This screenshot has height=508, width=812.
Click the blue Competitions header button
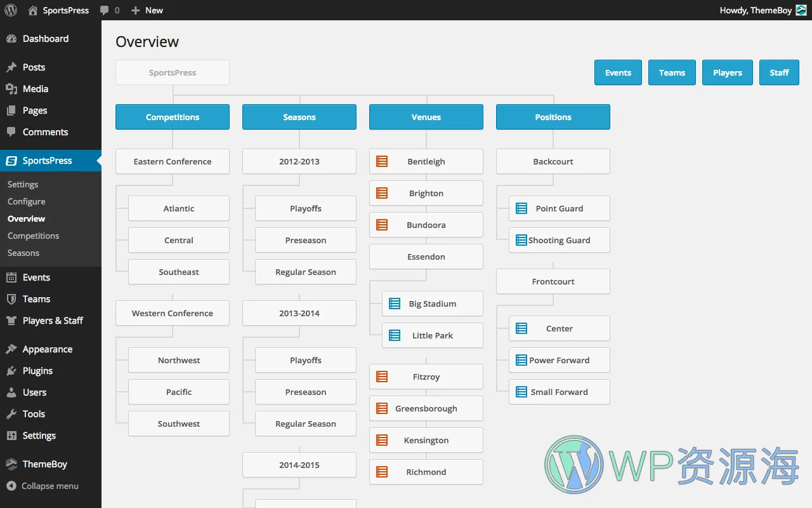[173, 117]
